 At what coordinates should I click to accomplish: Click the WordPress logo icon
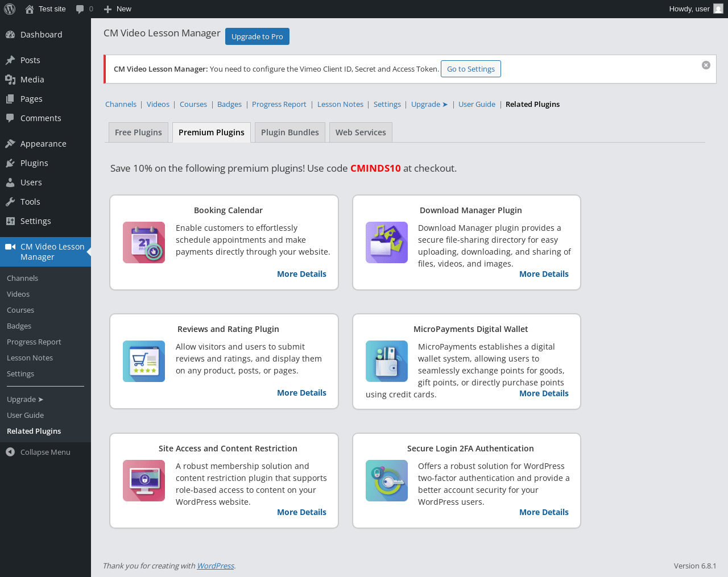click(10, 9)
